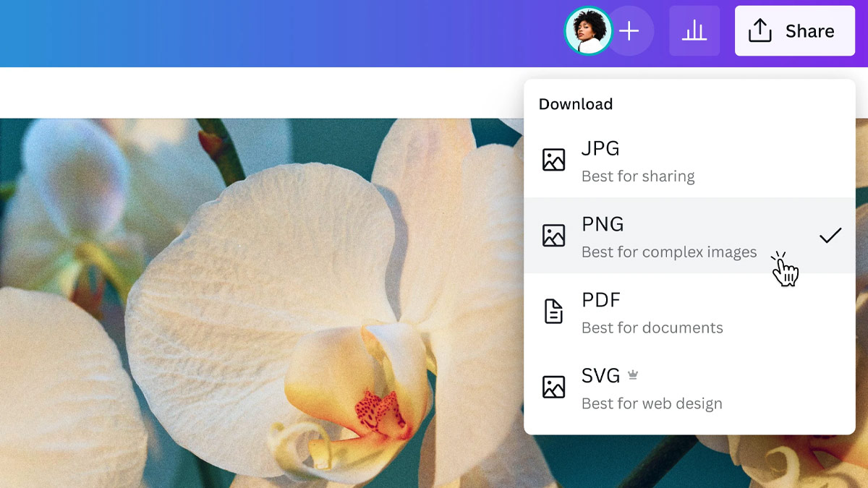Select SVG download format

[x=689, y=388]
